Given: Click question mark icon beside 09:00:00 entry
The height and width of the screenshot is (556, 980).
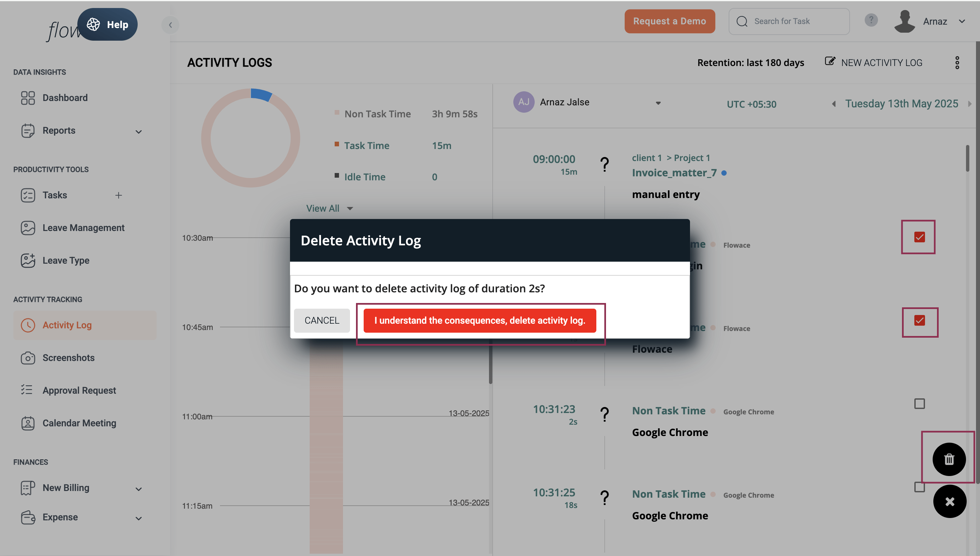Looking at the screenshot, I should tap(604, 165).
